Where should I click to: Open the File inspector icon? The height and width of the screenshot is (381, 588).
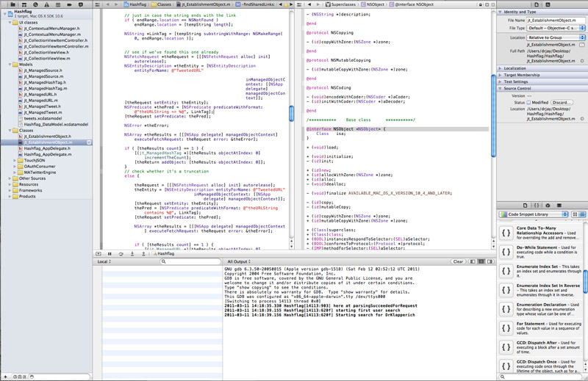tap(537, 4)
